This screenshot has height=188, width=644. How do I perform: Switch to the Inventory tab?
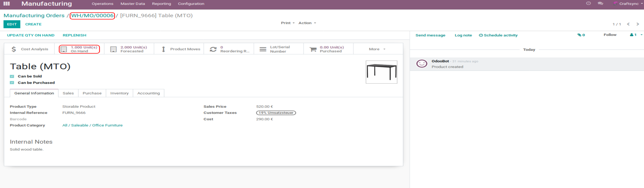click(x=119, y=93)
